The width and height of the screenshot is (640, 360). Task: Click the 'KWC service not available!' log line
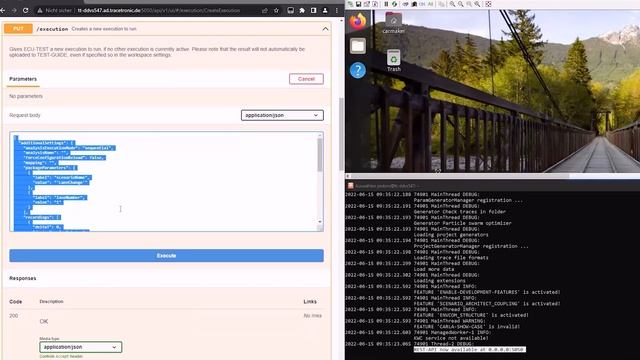[x=451, y=338]
